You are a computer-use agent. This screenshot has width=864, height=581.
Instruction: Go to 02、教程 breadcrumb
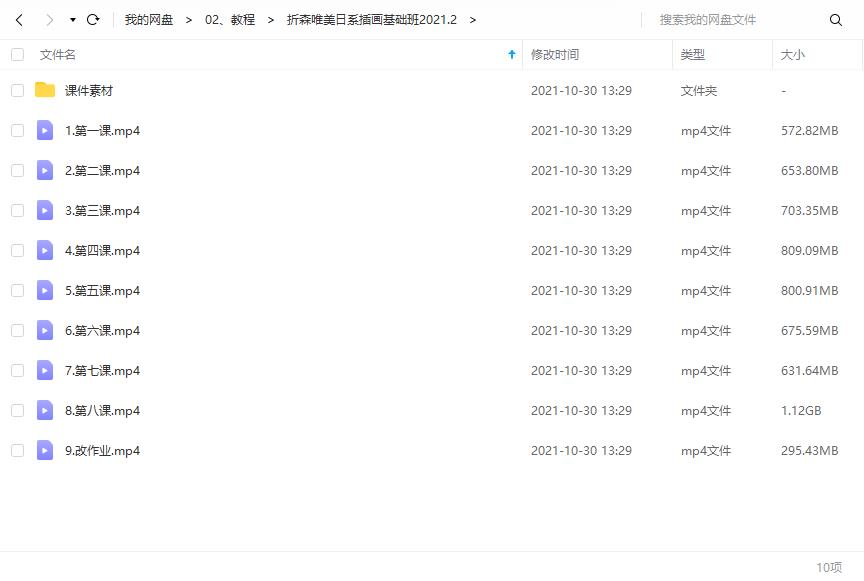tap(230, 20)
